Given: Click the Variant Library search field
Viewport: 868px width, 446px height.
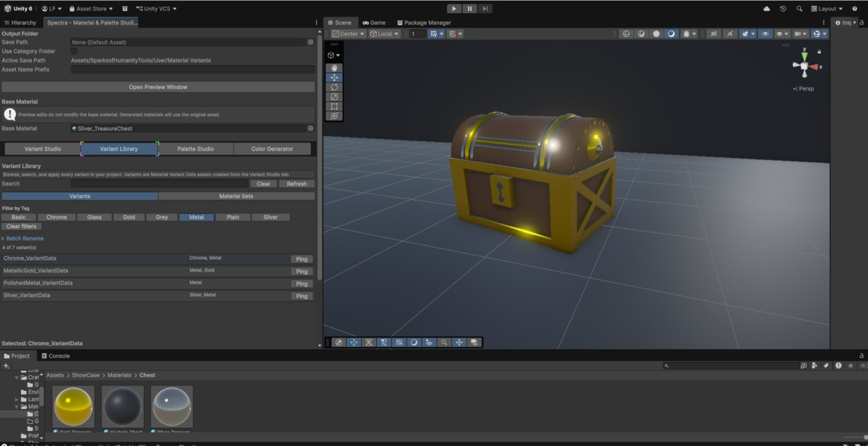Looking at the screenshot, I should click(159, 184).
